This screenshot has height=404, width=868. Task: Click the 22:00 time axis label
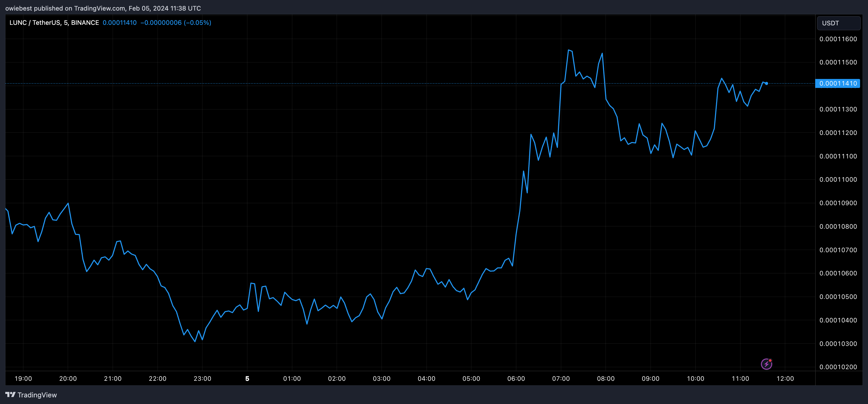click(x=158, y=378)
